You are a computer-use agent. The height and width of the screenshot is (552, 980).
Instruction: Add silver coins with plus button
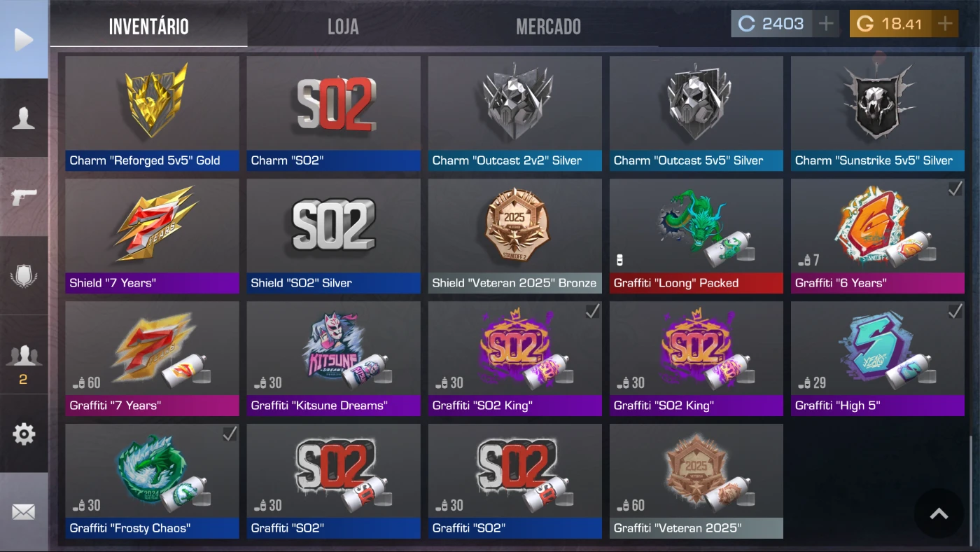click(x=826, y=24)
